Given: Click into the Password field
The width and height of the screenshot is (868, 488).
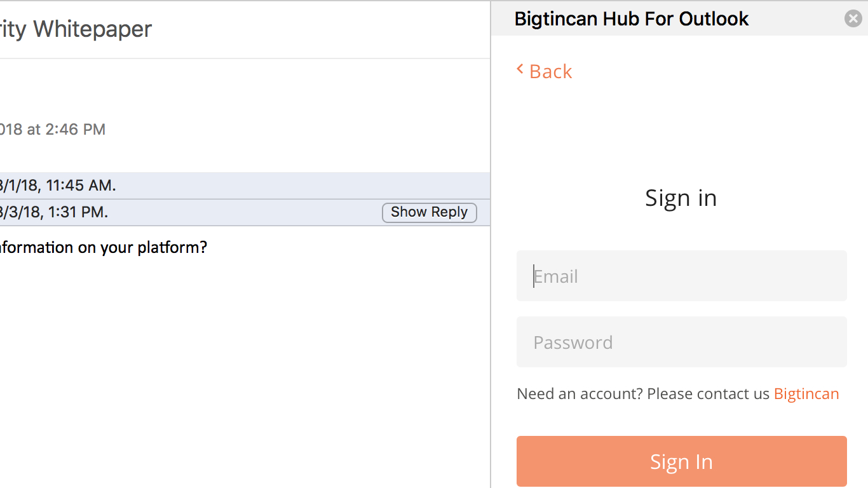Looking at the screenshot, I should pyautogui.click(x=681, y=342).
